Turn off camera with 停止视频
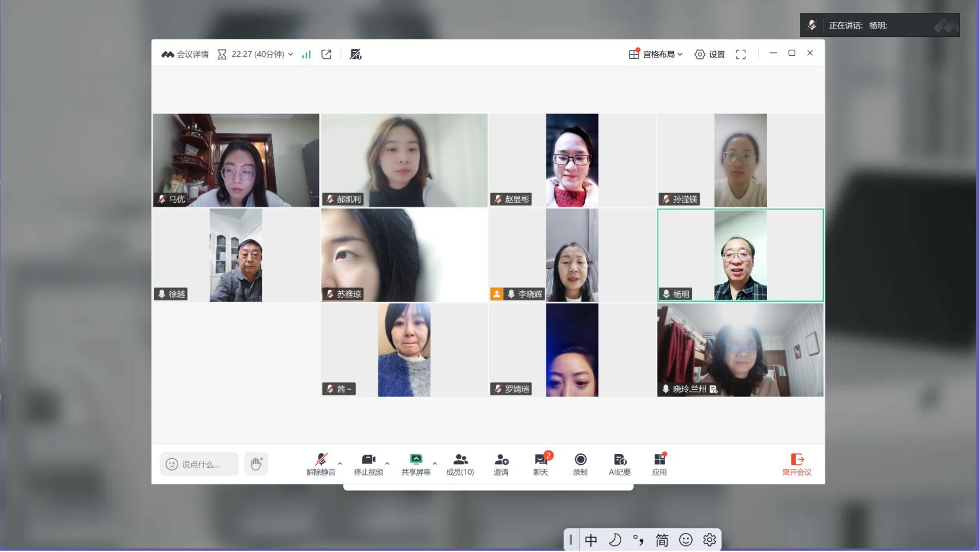Image resolution: width=980 pixels, height=552 pixels. [x=368, y=464]
